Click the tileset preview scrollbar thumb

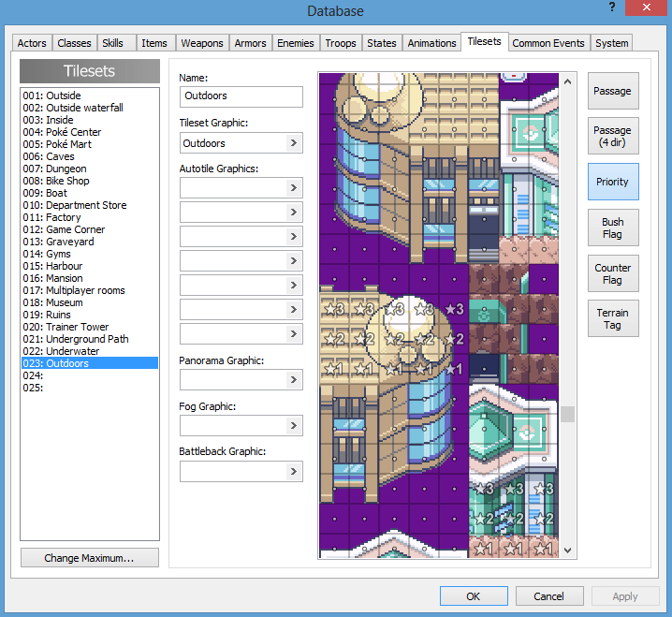point(567,414)
